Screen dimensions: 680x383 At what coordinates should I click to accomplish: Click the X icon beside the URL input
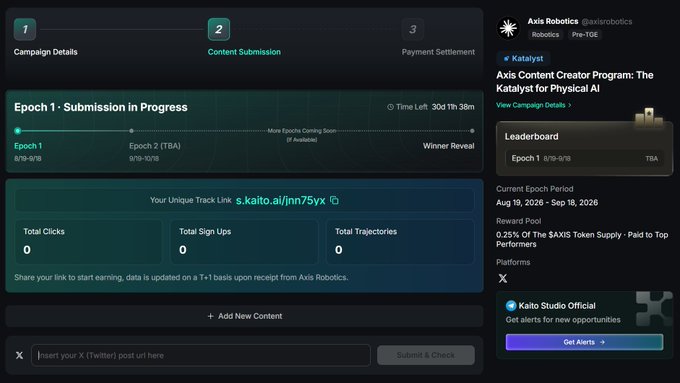[x=20, y=355]
